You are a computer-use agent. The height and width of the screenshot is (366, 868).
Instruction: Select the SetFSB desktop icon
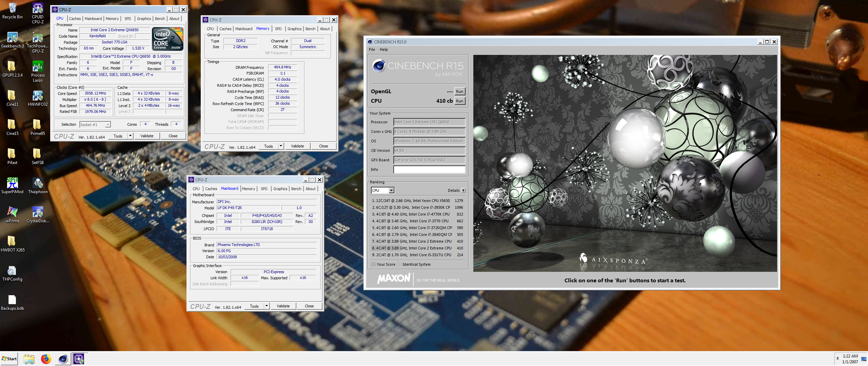click(x=38, y=157)
